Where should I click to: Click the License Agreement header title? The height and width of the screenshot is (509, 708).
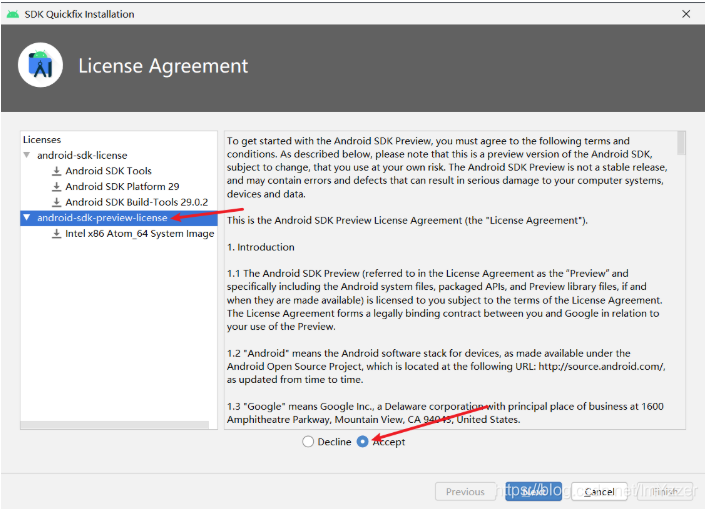(163, 66)
